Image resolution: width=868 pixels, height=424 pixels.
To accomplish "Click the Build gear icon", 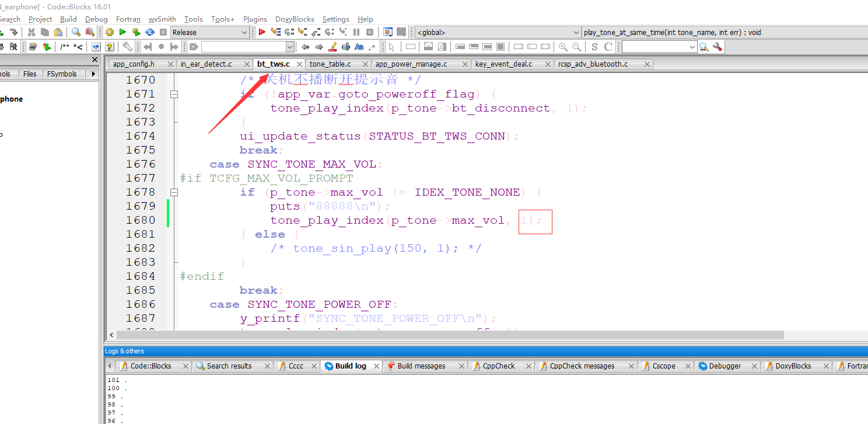I will 109,32.
